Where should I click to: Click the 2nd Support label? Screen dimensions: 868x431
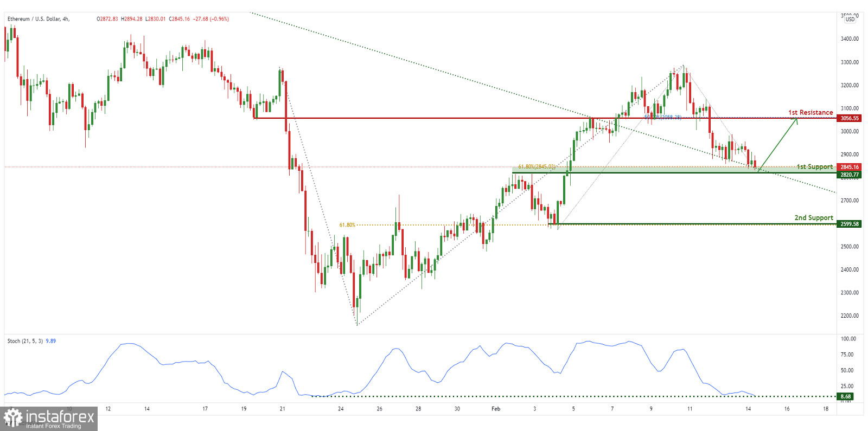(x=814, y=217)
